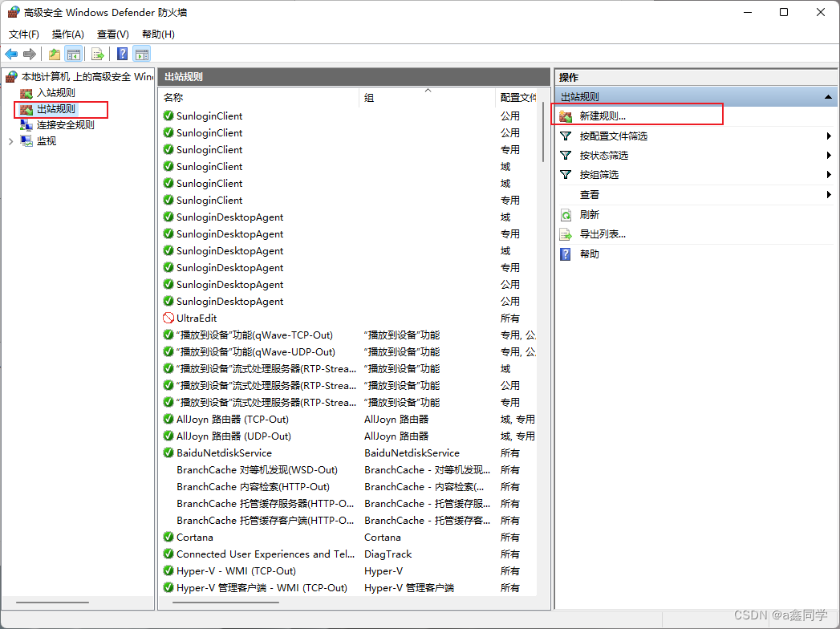Open the 查看 submenu arrow in actions pane
This screenshot has height=629, width=840.
pos(829,194)
